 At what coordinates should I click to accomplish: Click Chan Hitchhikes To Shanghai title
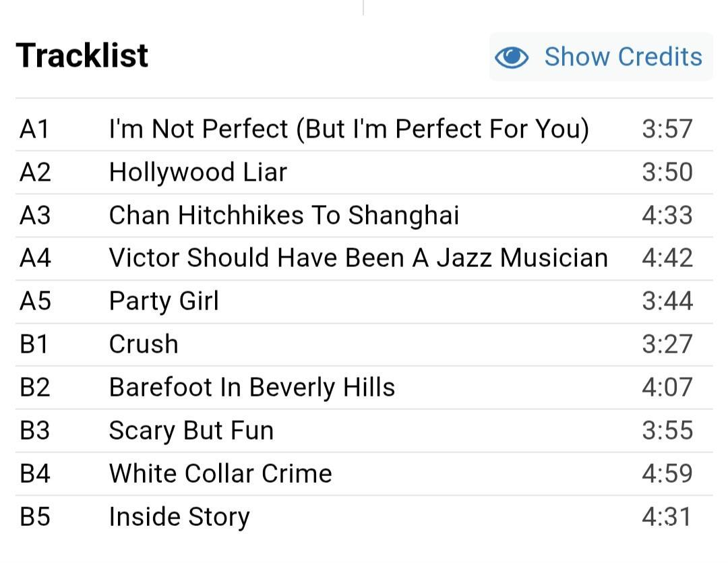tap(284, 215)
